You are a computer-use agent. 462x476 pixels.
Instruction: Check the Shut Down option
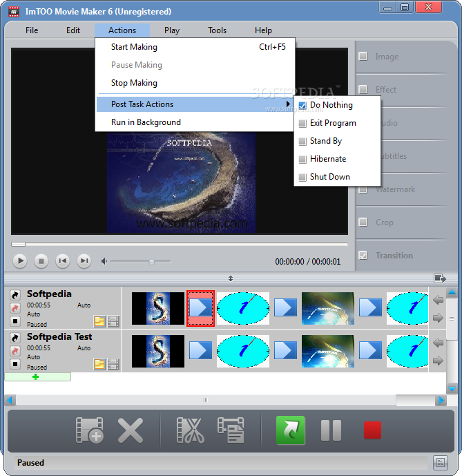tap(302, 177)
